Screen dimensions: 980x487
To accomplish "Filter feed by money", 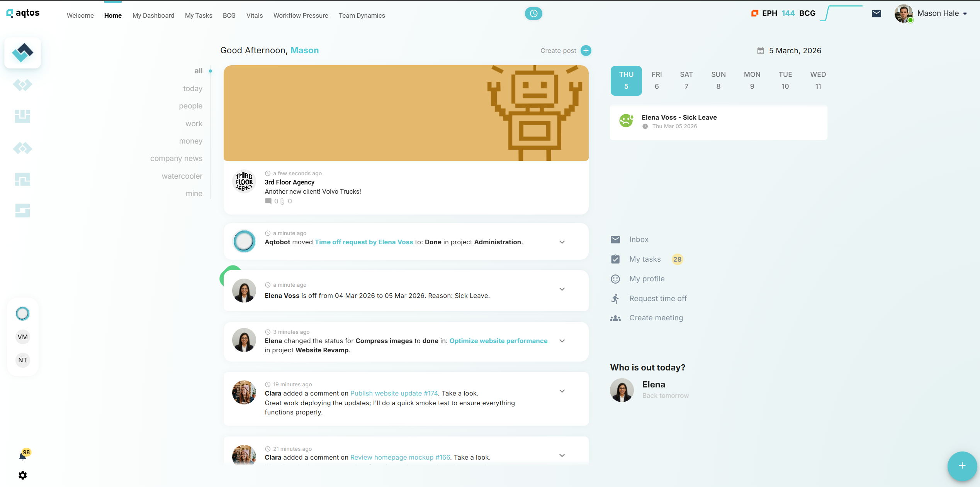I will 191,141.
